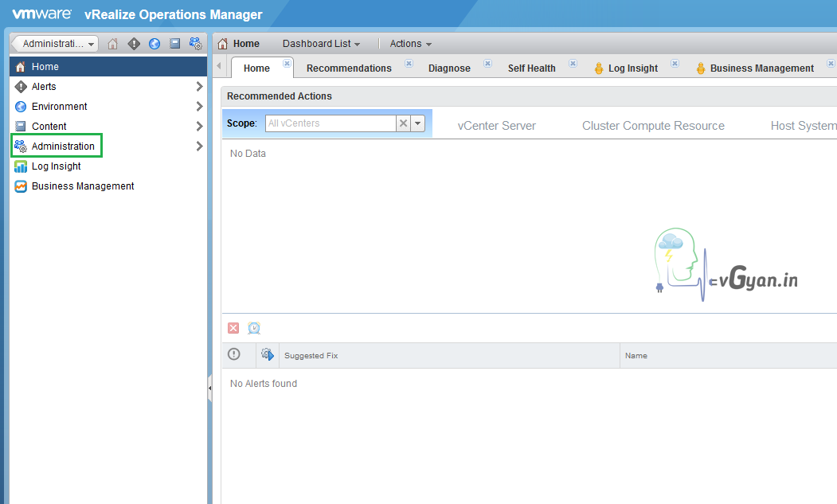Click the Environment globe icon in left toolbar
837x504 pixels.
[x=154, y=44]
